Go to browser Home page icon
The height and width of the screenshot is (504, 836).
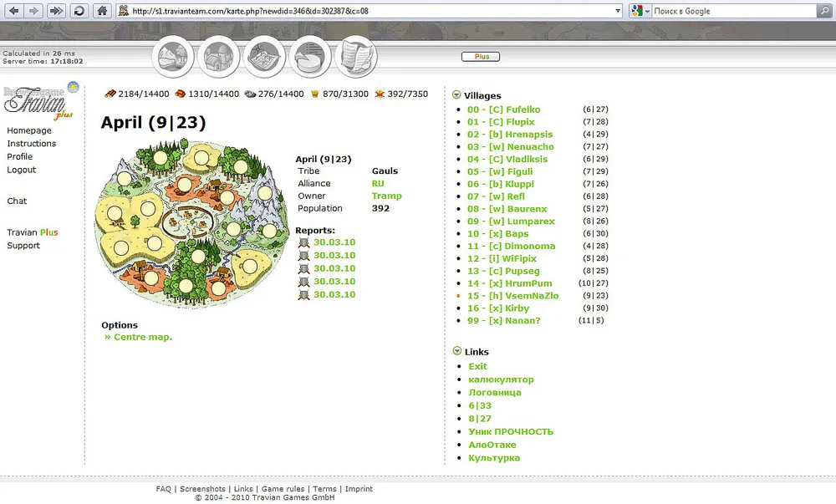(102, 11)
